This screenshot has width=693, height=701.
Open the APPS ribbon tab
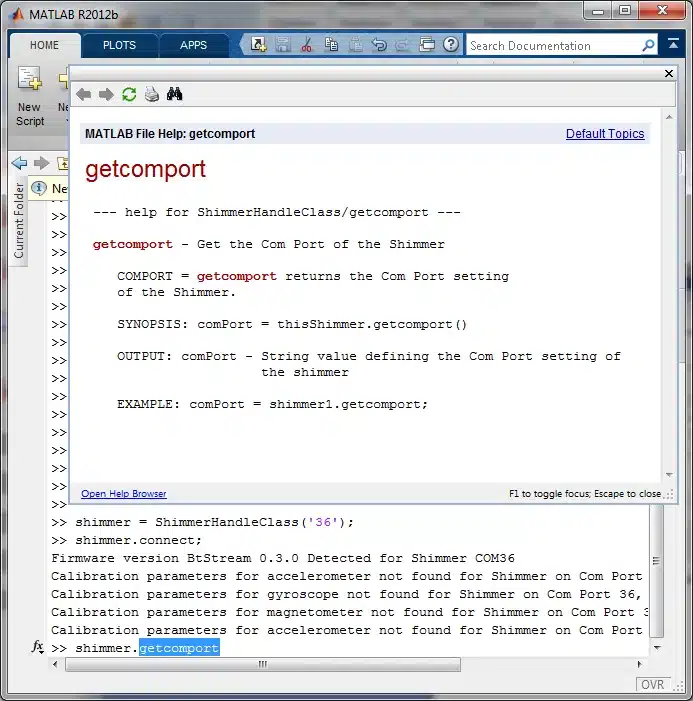point(194,46)
